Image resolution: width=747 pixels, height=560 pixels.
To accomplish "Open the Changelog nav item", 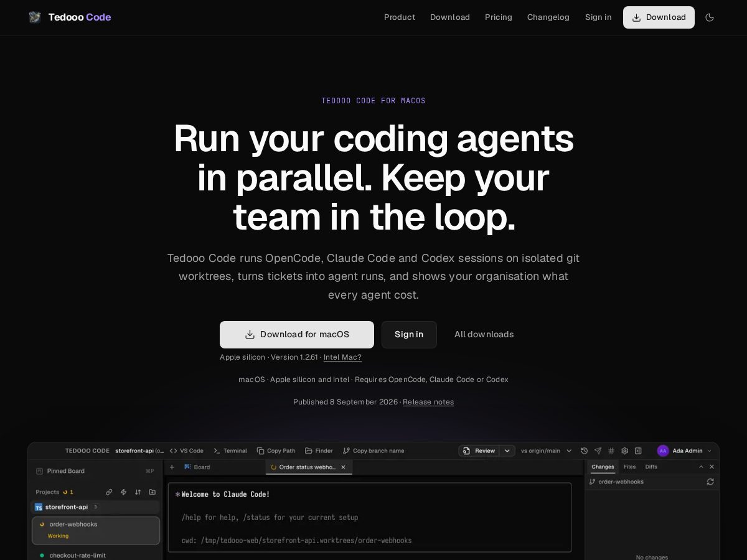I will click(x=548, y=17).
